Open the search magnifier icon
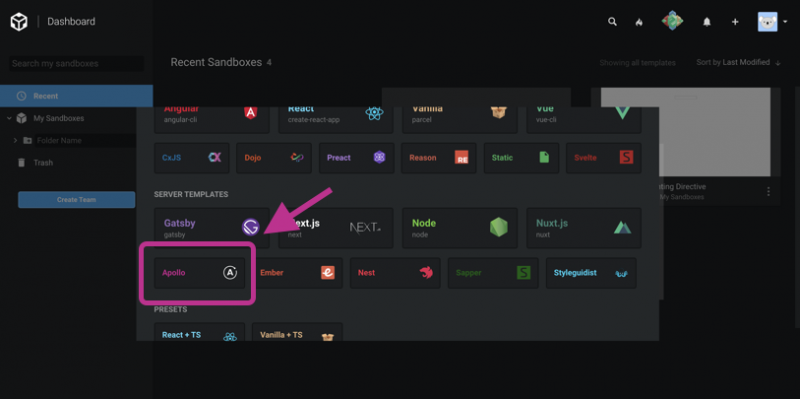This screenshot has width=800, height=399. point(612,22)
